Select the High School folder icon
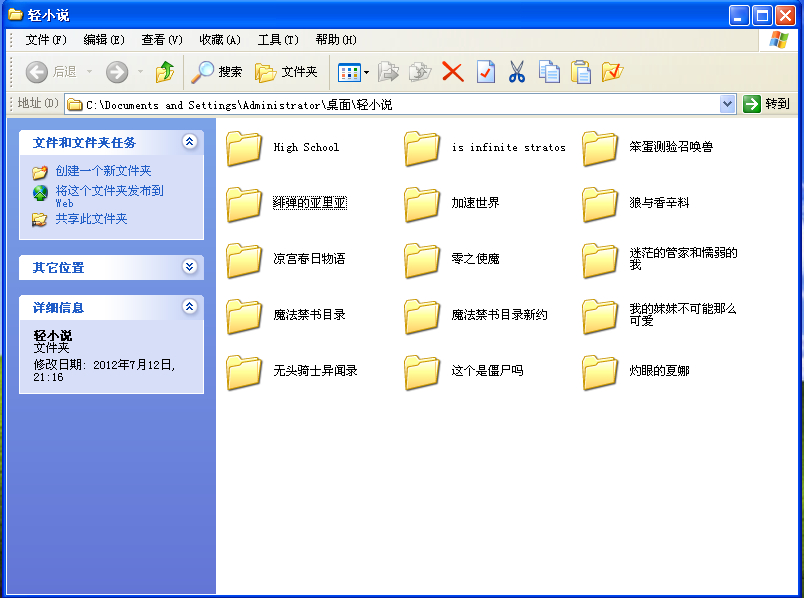The width and height of the screenshot is (804, 598). (244, 148)
